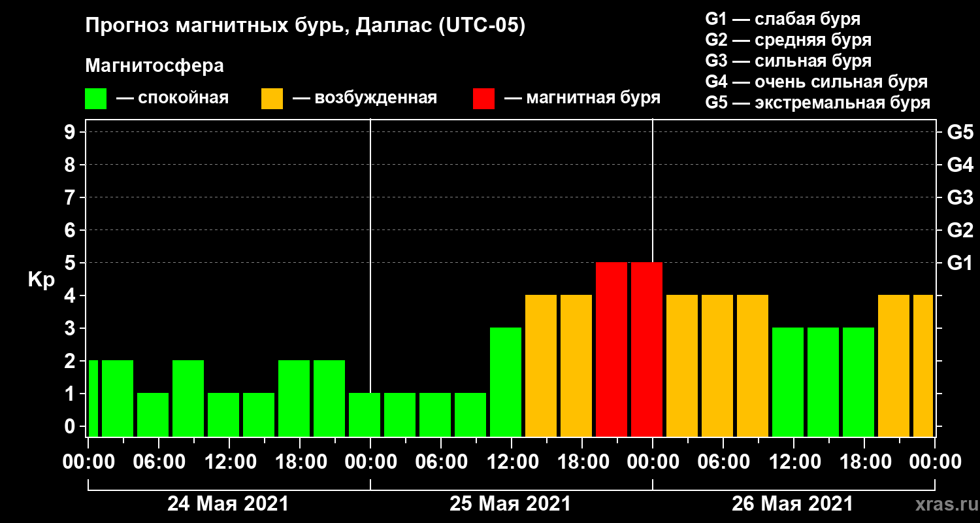Image resolution: width=980 pixels, height=523 pixels.
Task: Click the green "спокойная" legend swatch
Action: (95, 99)
